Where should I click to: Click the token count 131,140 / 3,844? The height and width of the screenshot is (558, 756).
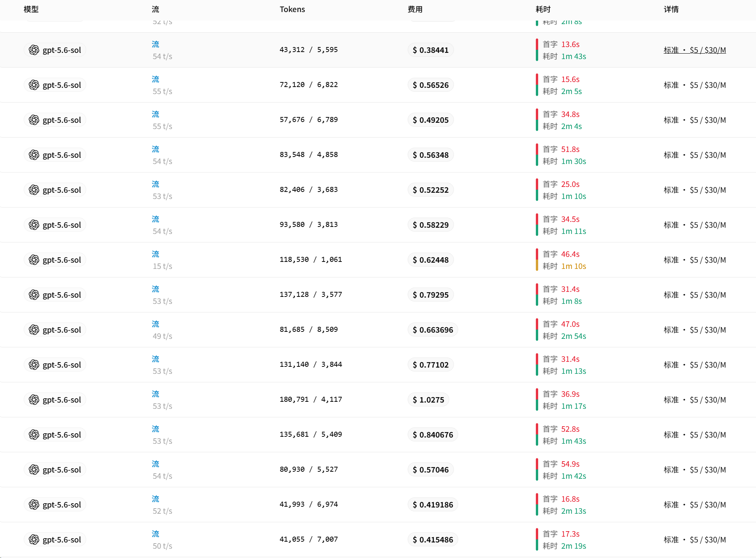tap(311, 364)
